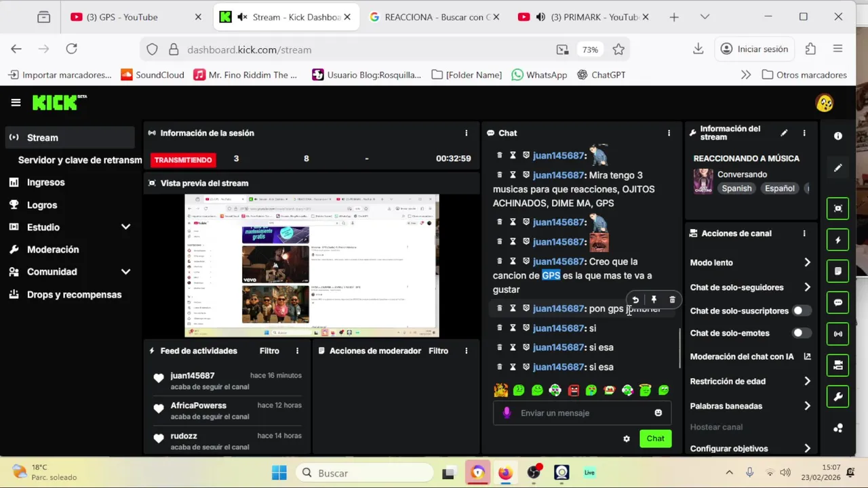This screenshot has width=868, height=488.
Task: Click the taskbar Buscar search box
Action: pos(366,473)
